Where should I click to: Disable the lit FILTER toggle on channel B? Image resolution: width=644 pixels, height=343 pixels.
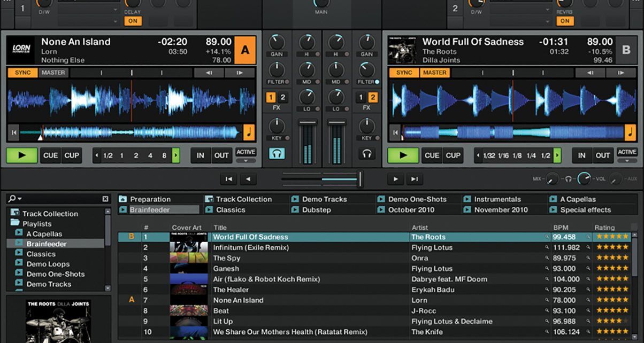coord(377,82)
